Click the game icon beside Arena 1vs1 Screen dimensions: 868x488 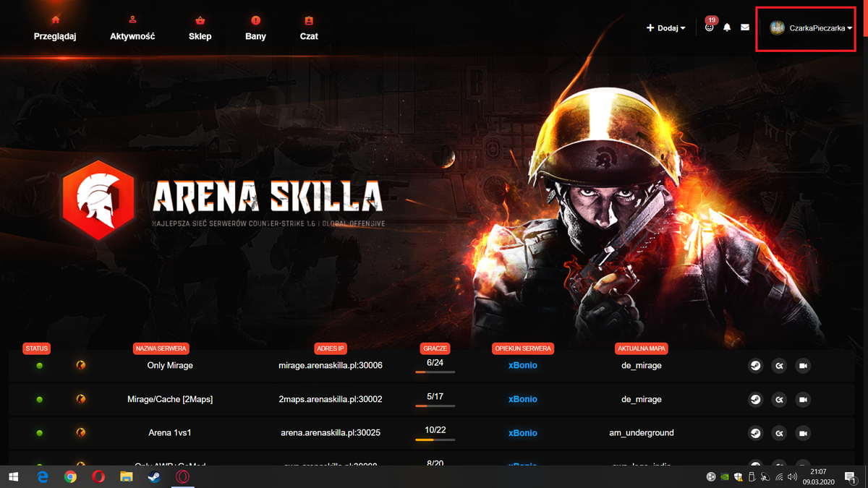(x=81, y=433)
